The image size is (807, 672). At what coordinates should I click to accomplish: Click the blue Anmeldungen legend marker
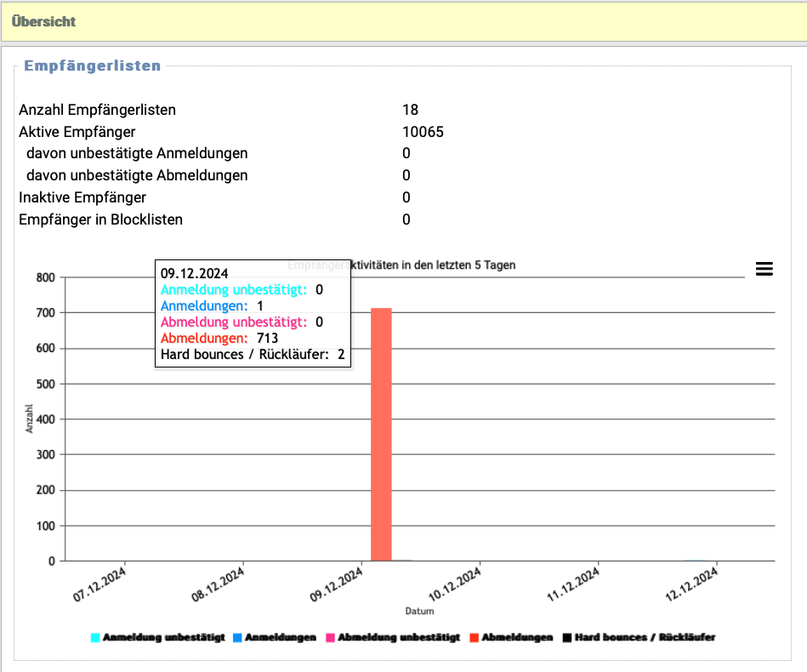click(237, 637)
